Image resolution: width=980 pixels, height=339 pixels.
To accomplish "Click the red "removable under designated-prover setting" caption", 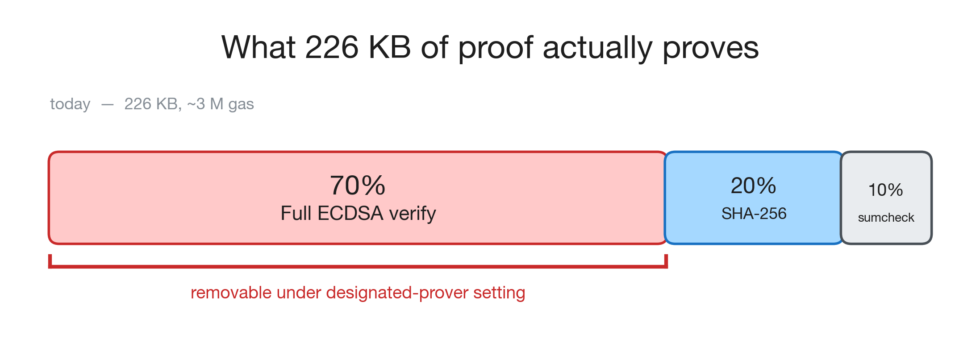I will 358,293.
